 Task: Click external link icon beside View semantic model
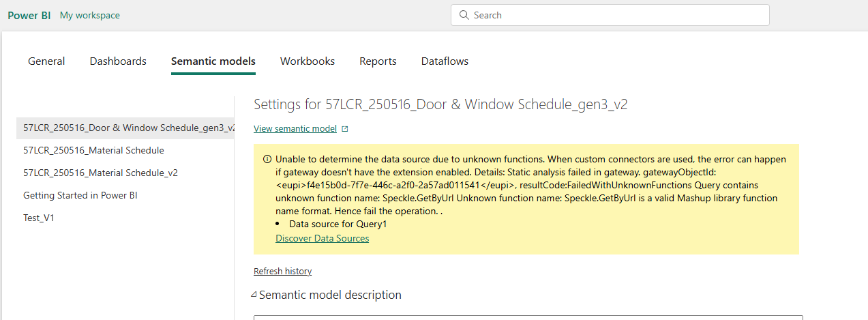click(345, 129)
